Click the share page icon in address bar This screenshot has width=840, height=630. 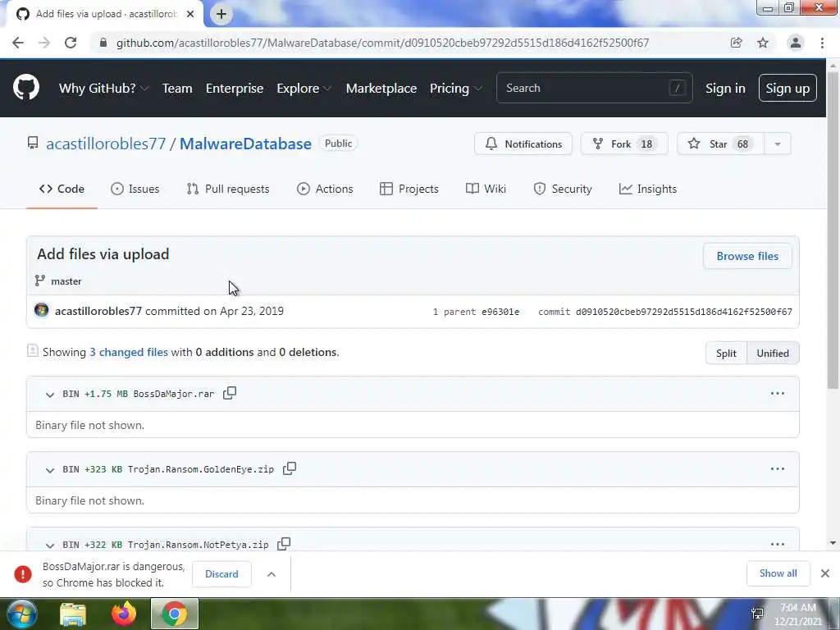[x=736, y=43]
